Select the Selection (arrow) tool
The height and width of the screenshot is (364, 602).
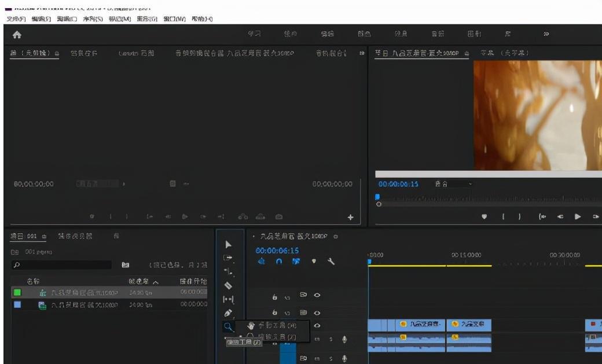click(229, 245)
